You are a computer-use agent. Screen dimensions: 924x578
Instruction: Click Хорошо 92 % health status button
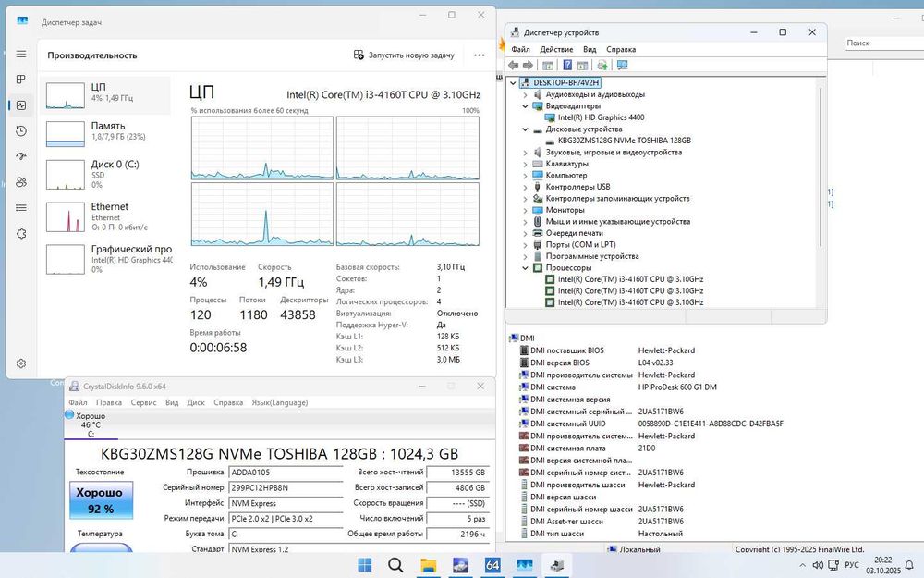tap(101, 500)
